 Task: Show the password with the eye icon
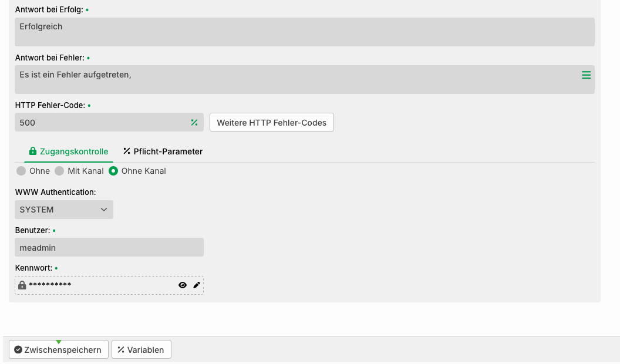(182, 285)
